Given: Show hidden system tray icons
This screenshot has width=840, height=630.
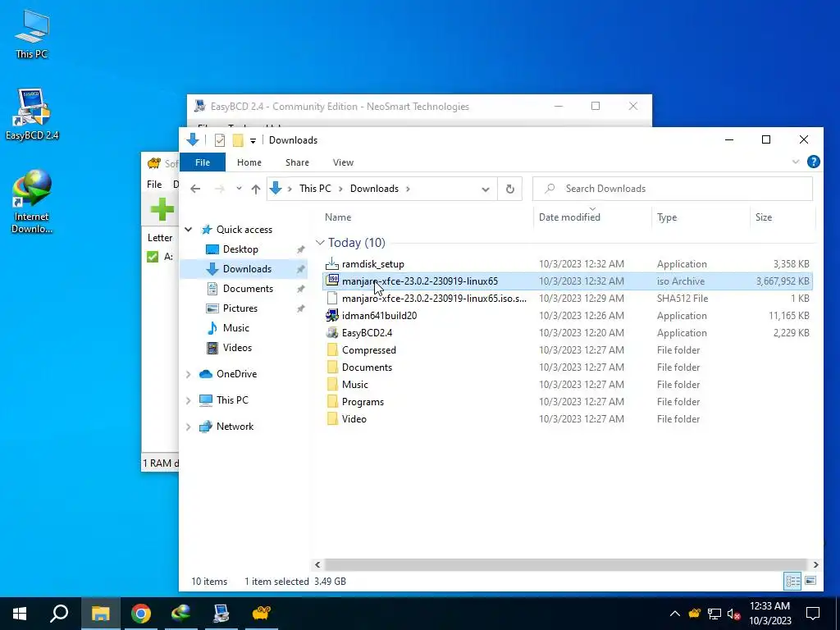Looking at the screenshot, I should [x=675, y=614].
